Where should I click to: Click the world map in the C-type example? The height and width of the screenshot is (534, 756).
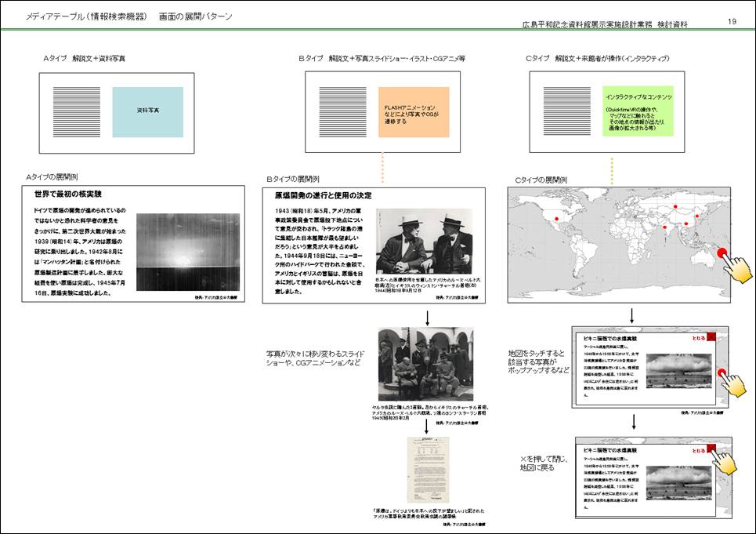(x=619, y=245)
